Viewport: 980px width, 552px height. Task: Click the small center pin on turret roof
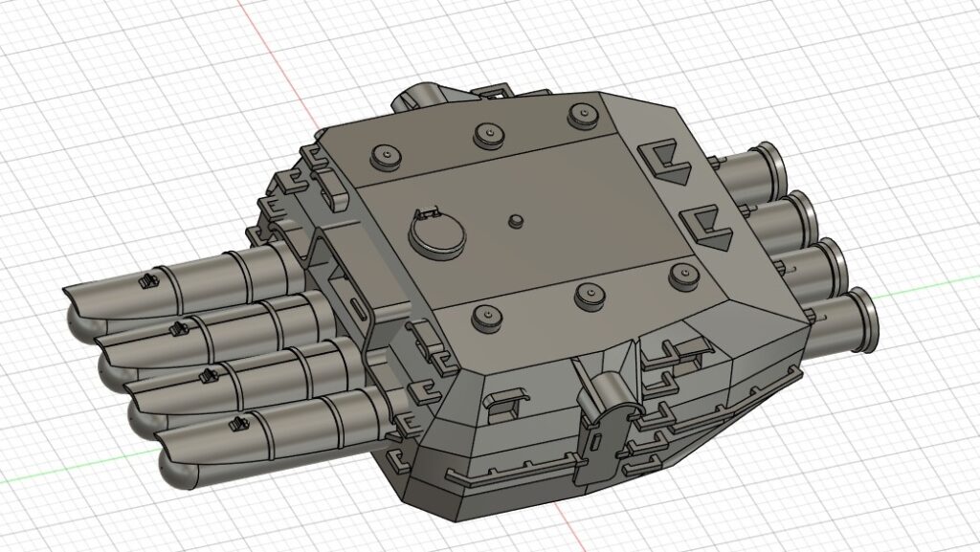pyautogui.click(x=517, y=220)
